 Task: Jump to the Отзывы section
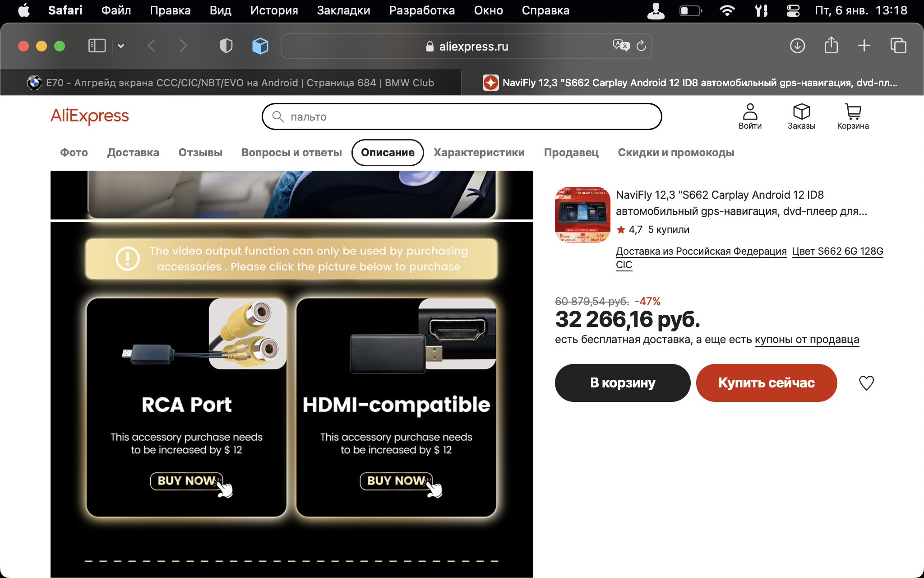pyautogui.click(x=200, y=153)
